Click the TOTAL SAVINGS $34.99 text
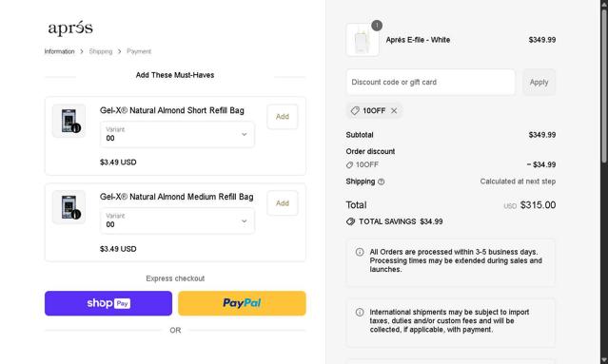Image resolution: width=608 pixels, height=364 pixels. pos(401,221)
